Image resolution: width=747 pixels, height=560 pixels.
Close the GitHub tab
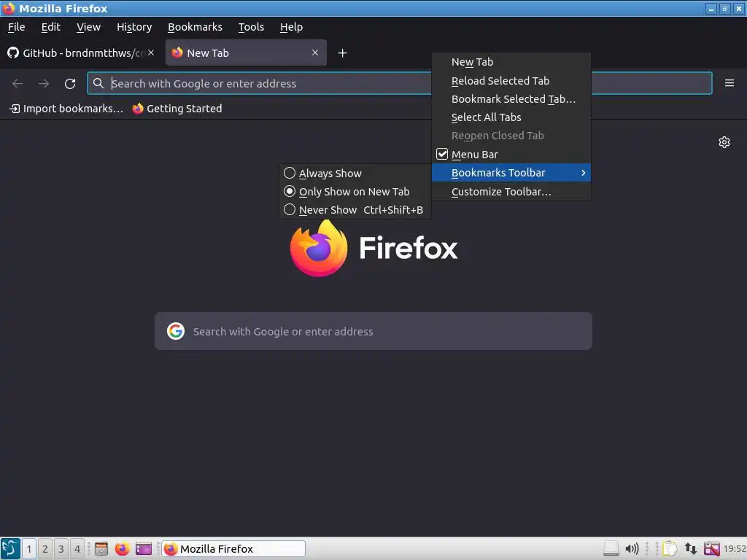coord(151,52)
